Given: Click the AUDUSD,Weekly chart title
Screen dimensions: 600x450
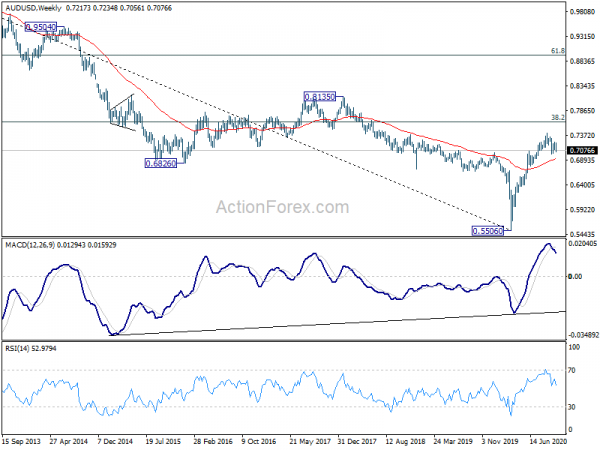Looking at the screenshot, I should [33, 8].
